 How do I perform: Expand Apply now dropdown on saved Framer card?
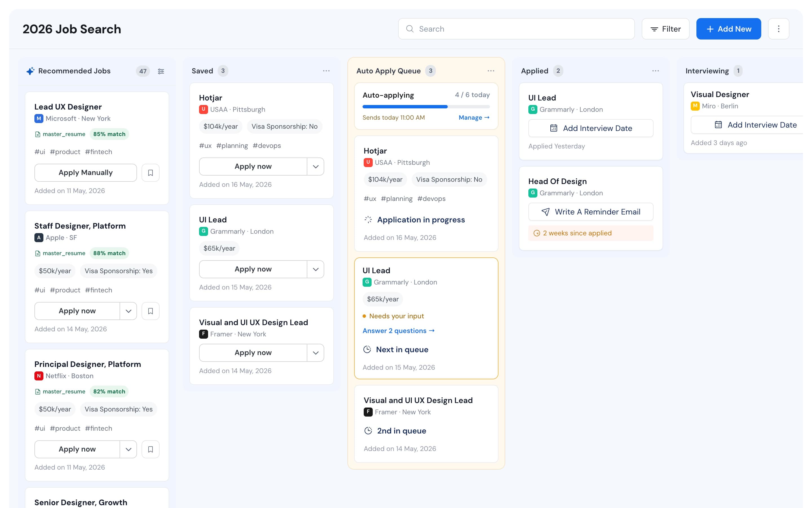(x=315, y=353)
